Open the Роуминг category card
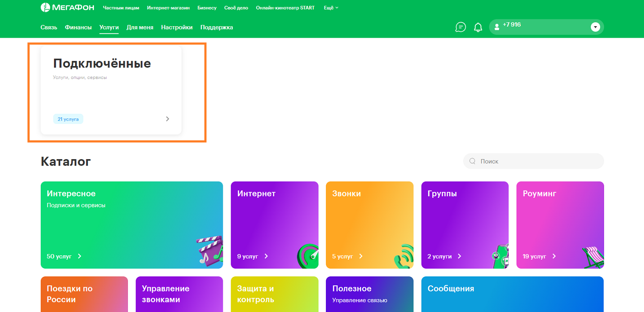Screen dimensions: 644x312 [560, 225]
